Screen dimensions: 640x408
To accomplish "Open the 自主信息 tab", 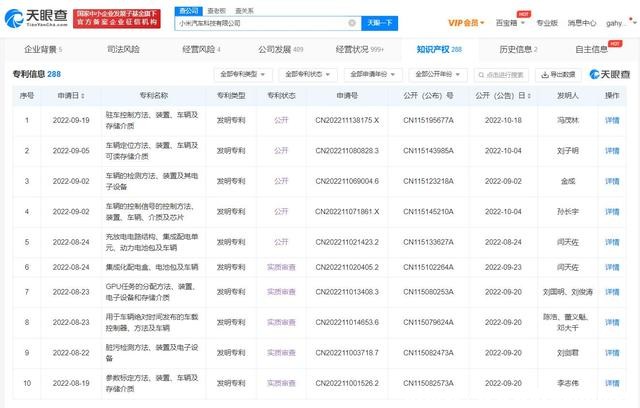I will click(x=591, y=49).
